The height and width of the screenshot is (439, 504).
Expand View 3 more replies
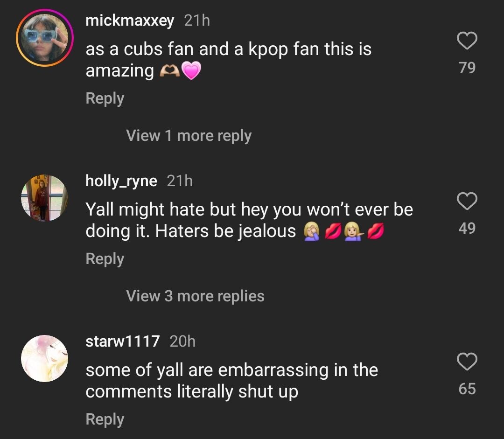pos(195,296)
